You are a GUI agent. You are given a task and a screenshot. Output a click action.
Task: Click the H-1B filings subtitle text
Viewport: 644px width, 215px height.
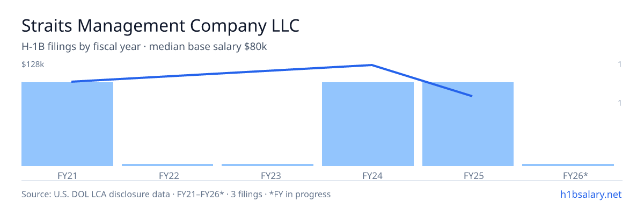point(144,47)
